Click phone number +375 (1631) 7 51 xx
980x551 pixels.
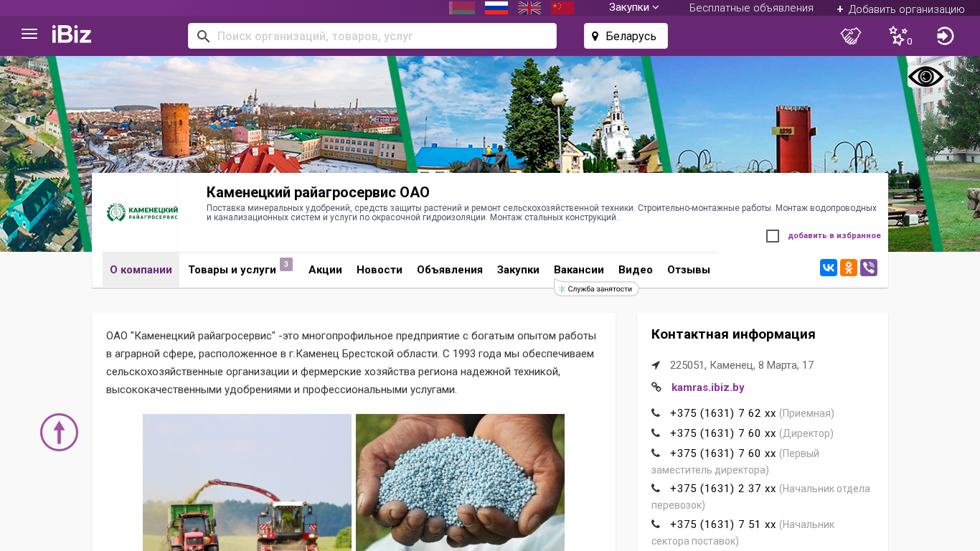click(x=723, y=524)
